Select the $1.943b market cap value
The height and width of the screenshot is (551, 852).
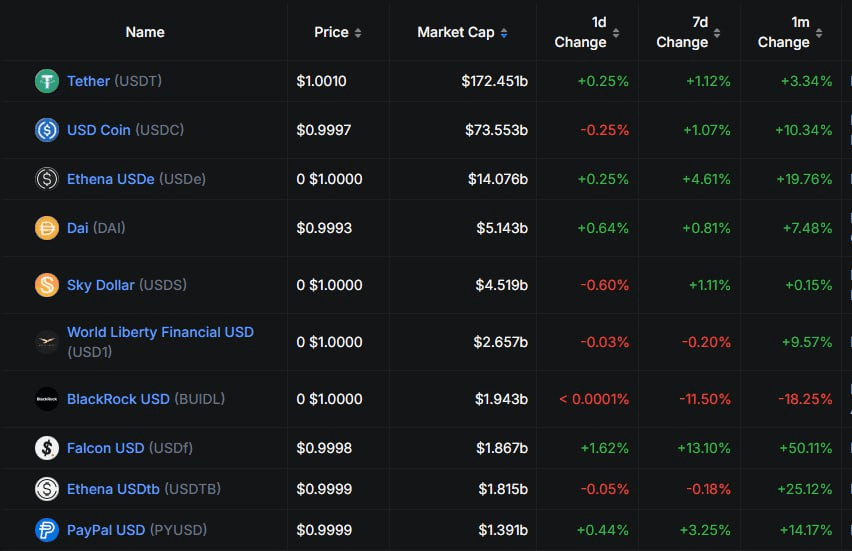(x=502, y=399)
